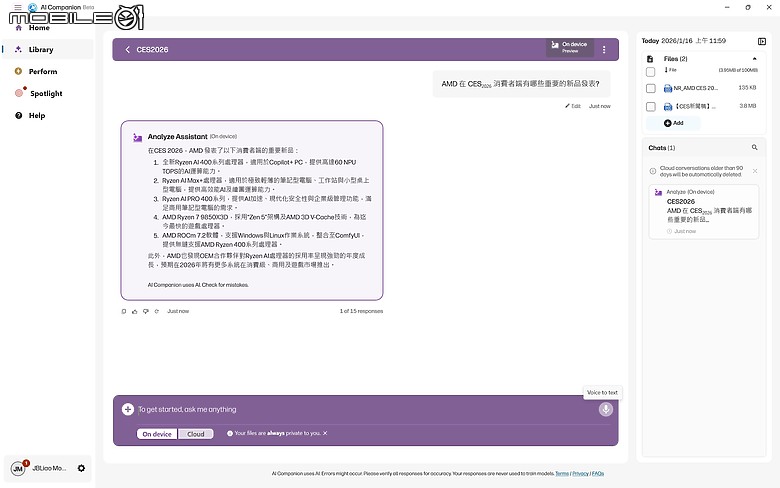This screenshot has height=488, width=780.
Task: Click the Spotlight sidebar icon
Action: pyautogui.click(x=19, y=93)
